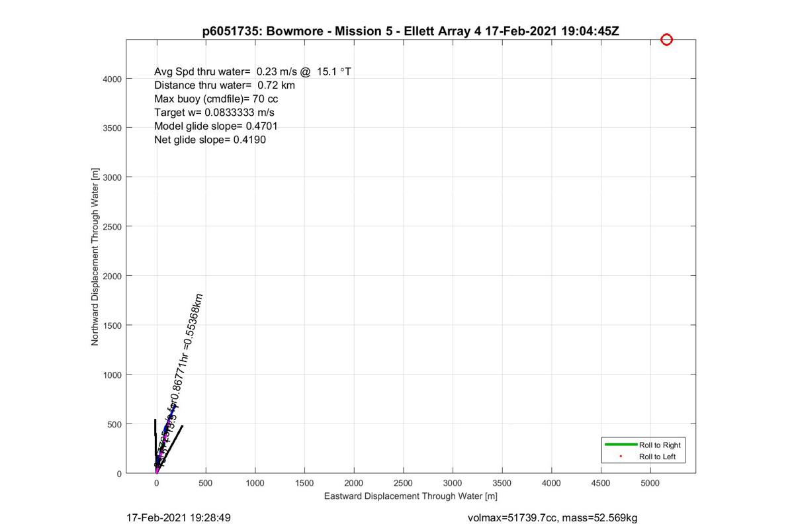Click the red circle target marker

pos(666,40)
